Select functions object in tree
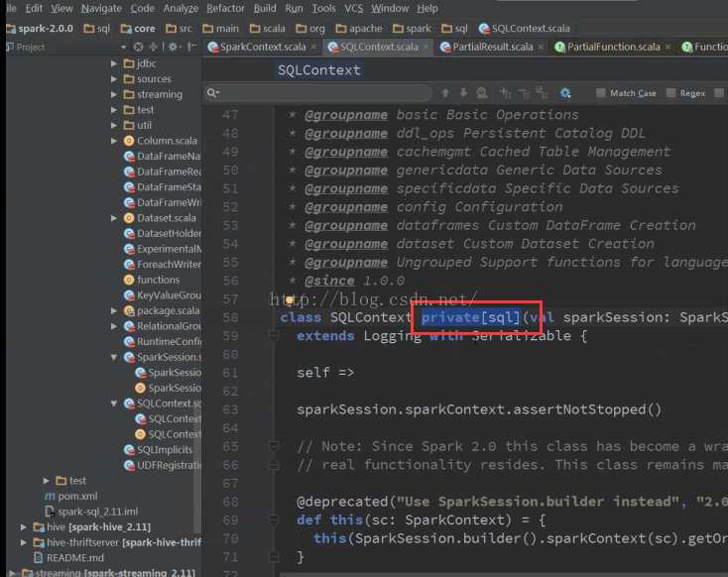Screen dimensions: 728x577 coord(152,280)
